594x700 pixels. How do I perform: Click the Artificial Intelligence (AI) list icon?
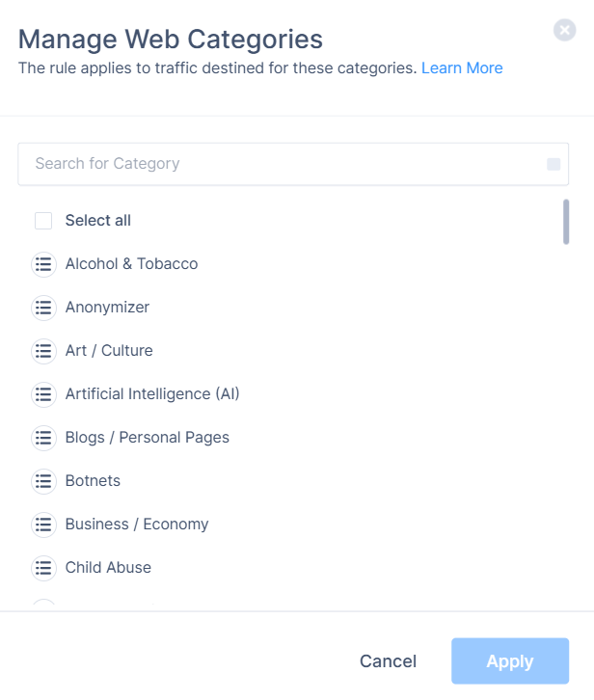click(x=43, y=394)
